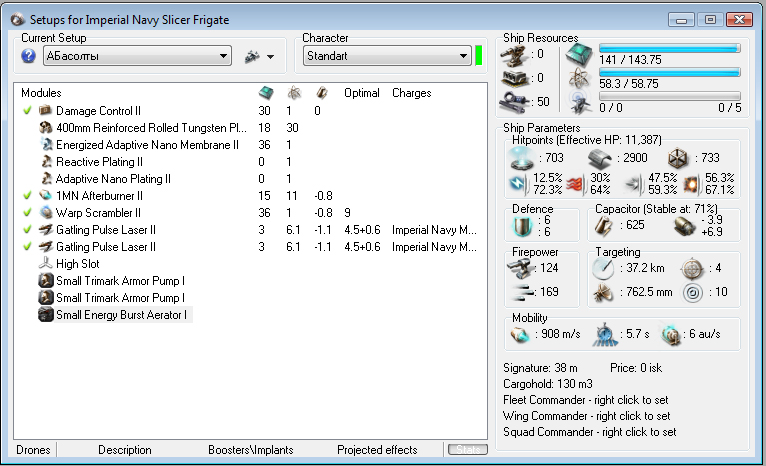Image resolution: width=766 pixels, height=466 pixels.
Task: Select the Adaptive Nano Plating II icon
Action: coord(46,179)
